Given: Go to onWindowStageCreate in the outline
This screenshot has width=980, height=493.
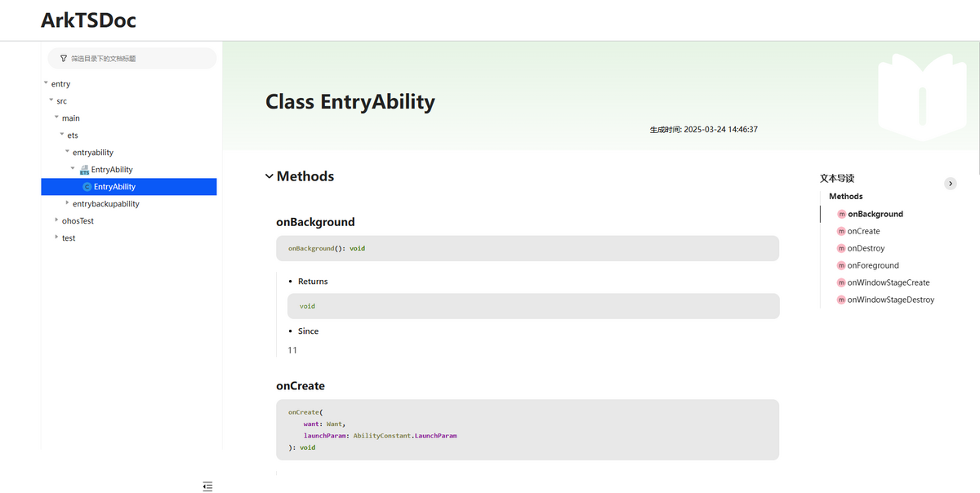Looking at the screenshot, I should coord(888,283).
